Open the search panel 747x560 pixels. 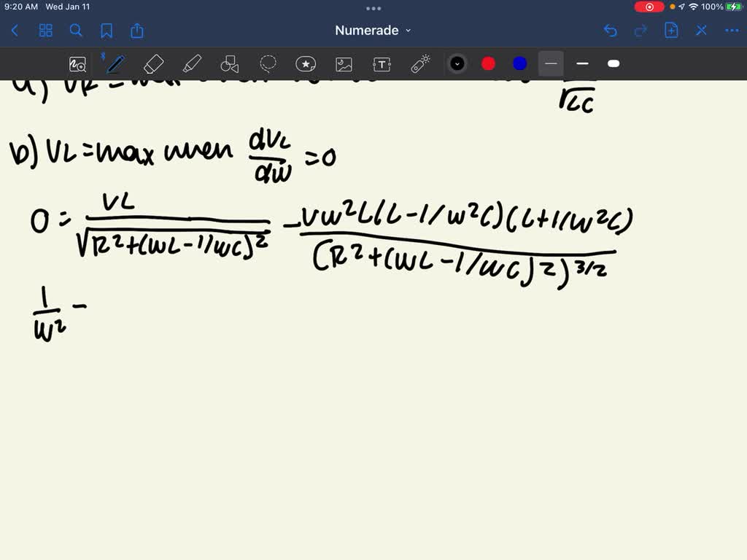76,31
